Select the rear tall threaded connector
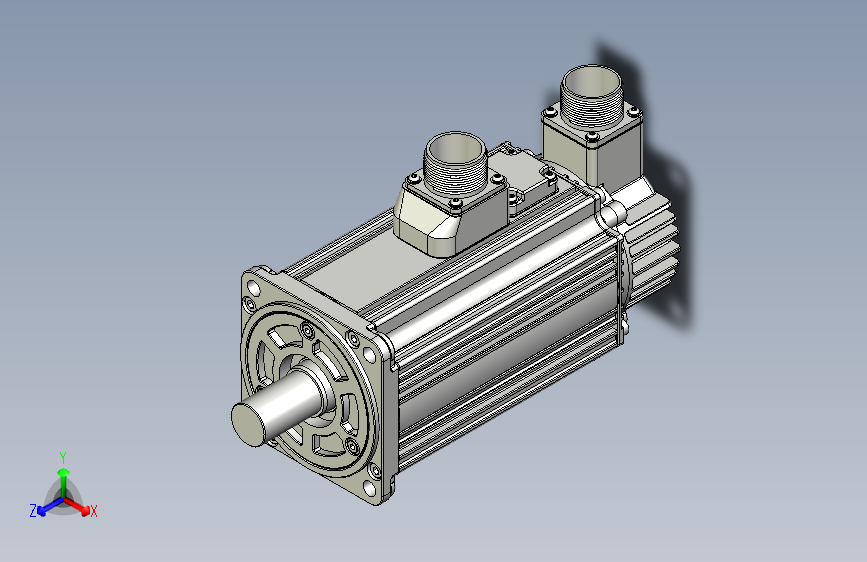This screenshot has height=562, width=867. [591, 97]
